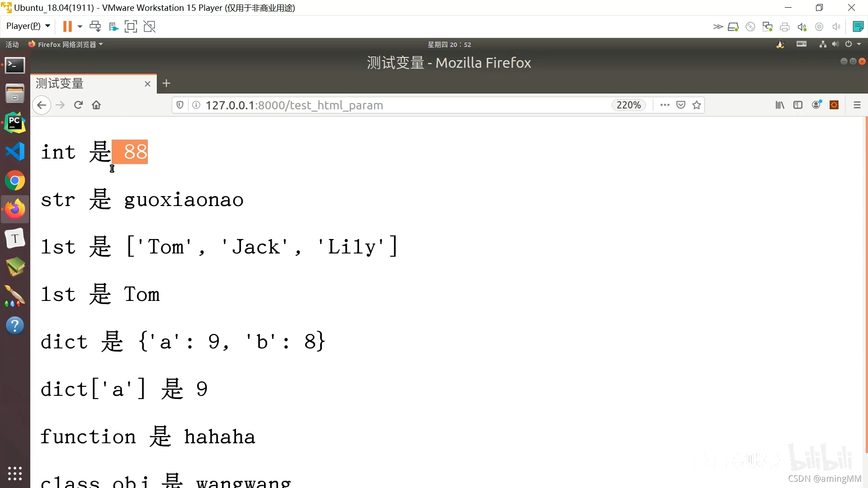Click the refresh page icon in Firefox
868x488 pixels.
coord(78,105)
